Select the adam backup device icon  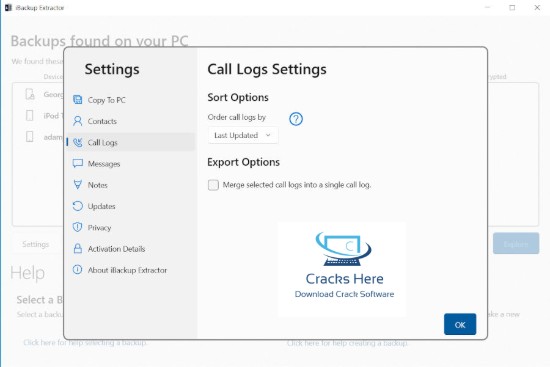pyautogui.click(x=30, y=136)
